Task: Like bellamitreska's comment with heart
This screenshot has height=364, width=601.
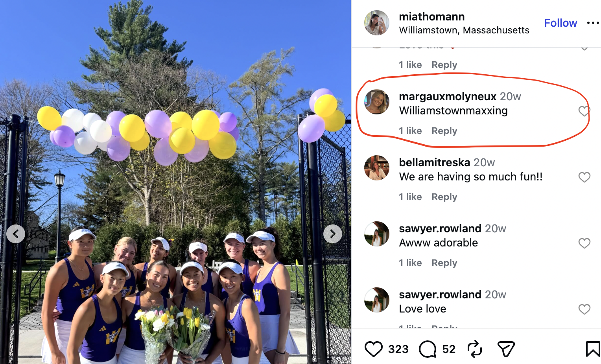Action: [x=584, y=177]
